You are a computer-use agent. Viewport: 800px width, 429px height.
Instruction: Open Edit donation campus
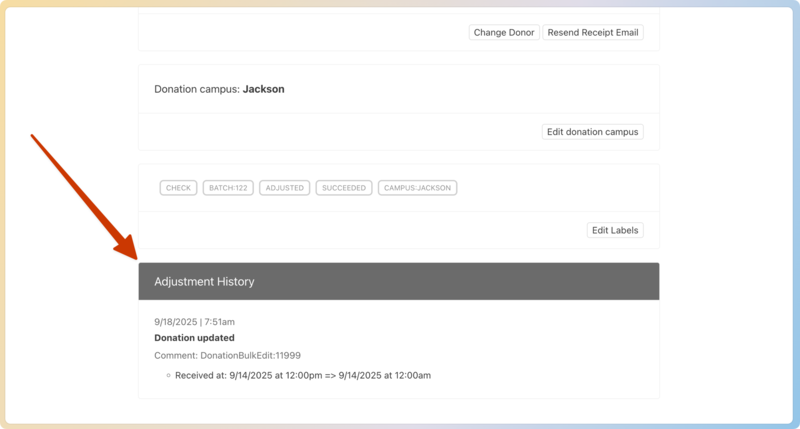tap(593, 131)
